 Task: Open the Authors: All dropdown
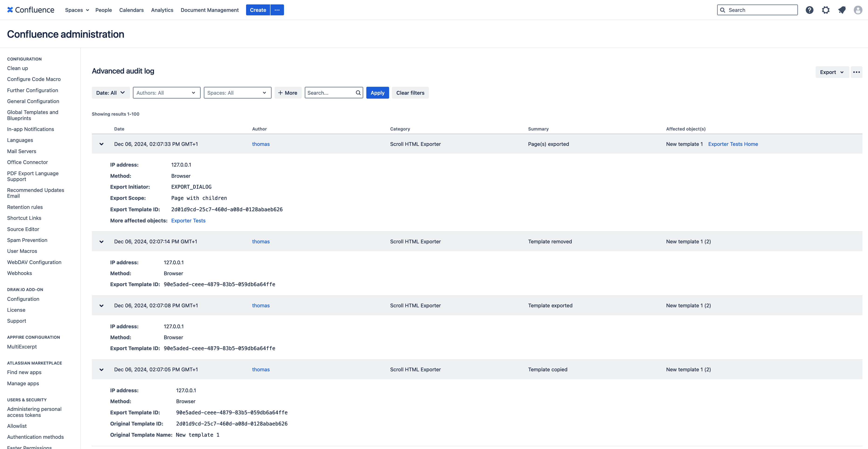pyautogui.click(x=167, y=93)
